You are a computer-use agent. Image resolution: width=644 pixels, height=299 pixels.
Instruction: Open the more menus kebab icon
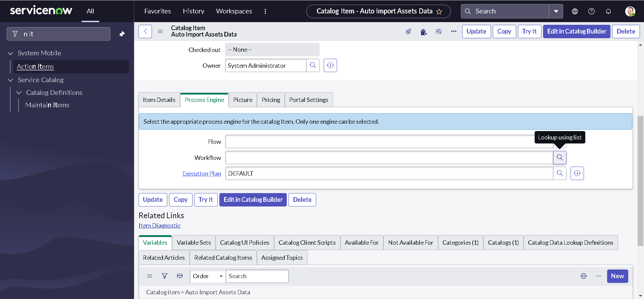click(265, 11)
